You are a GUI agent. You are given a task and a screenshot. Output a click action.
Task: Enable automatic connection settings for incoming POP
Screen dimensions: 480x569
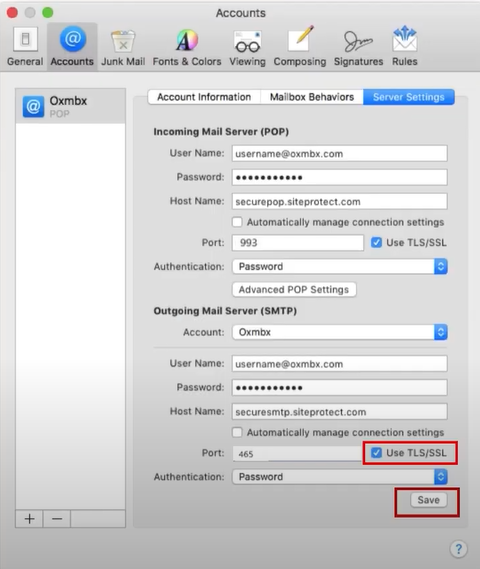click(237, 222)
